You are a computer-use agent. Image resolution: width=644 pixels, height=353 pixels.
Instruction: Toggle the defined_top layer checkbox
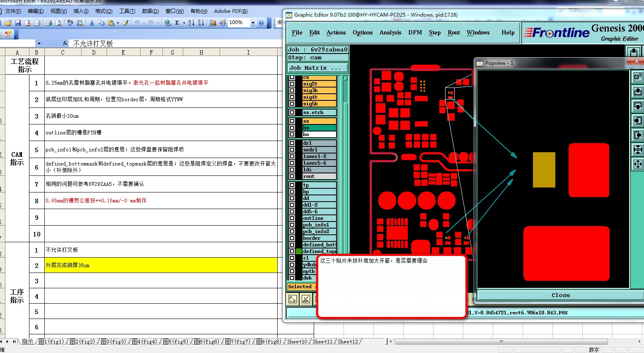click(x=292, y=251)
